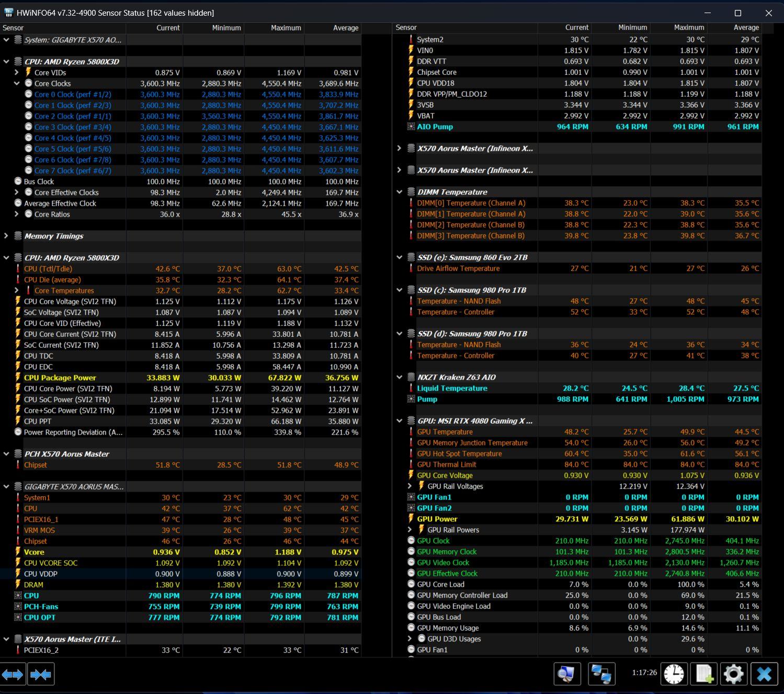The width and height of the screenshot is (784, 694).
Task: Collapse the GPU: MSI RTX 4080 group
Action: pyautogui.click(x=400, y=420)
